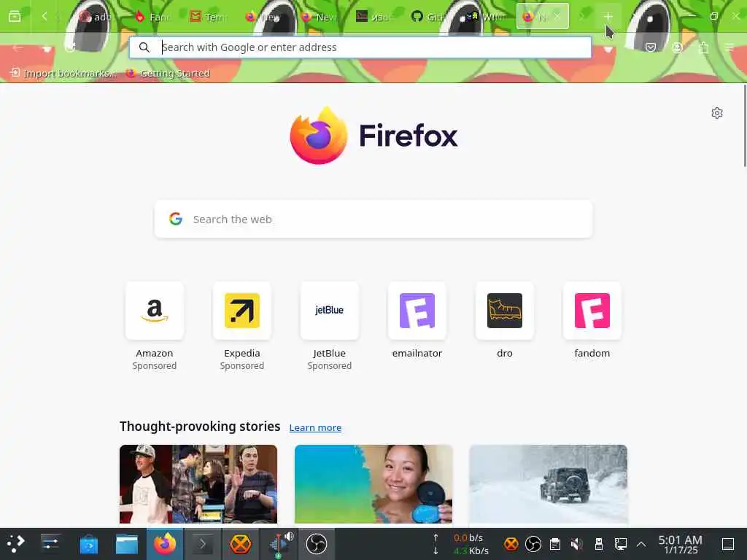Open the sitcom characters story thumbnail
The image size is (747, 560).
pos(198,484)
